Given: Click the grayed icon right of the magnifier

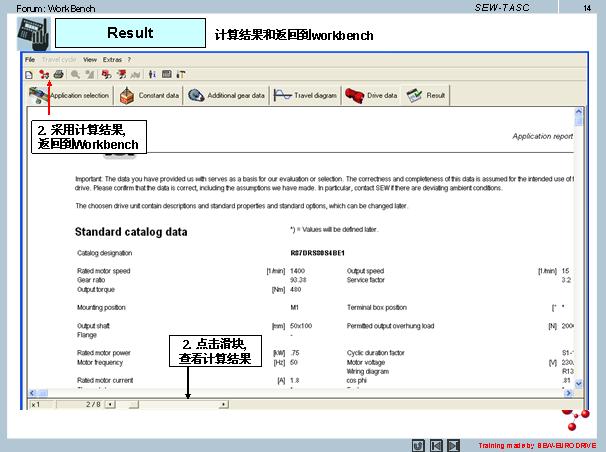Looking at the screenshot, I should [x=90, y=74].
